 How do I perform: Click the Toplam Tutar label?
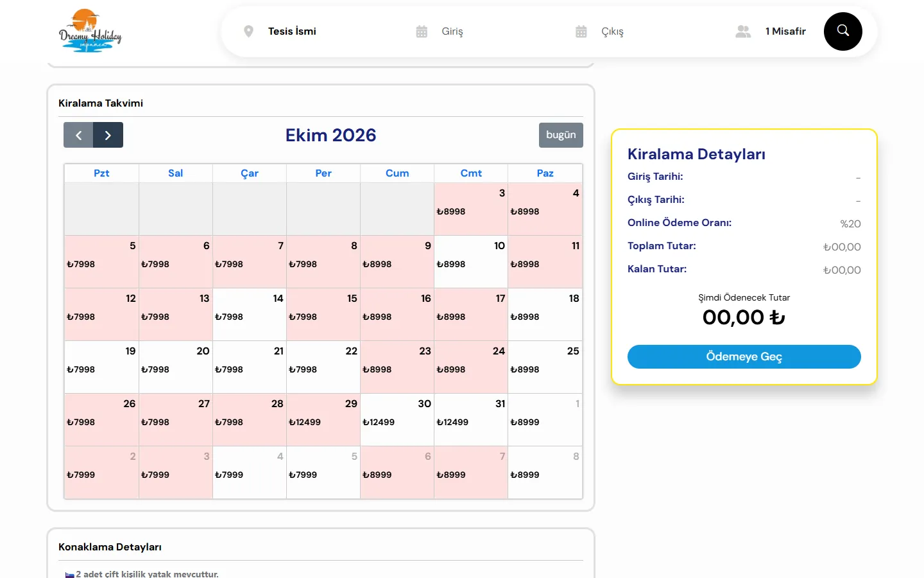pos(662,246)
